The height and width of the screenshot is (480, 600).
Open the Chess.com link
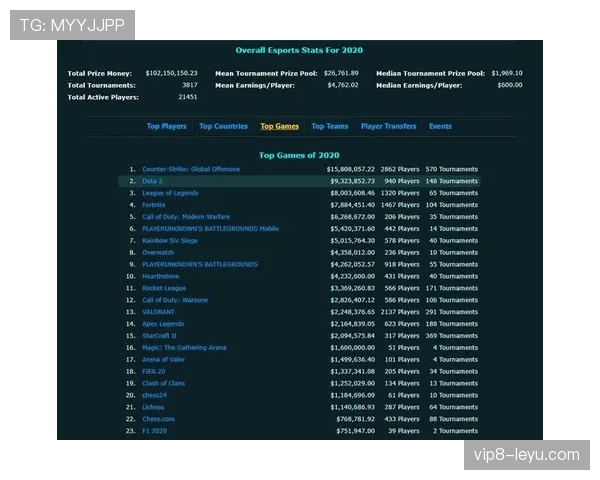[x=158, y=419]
